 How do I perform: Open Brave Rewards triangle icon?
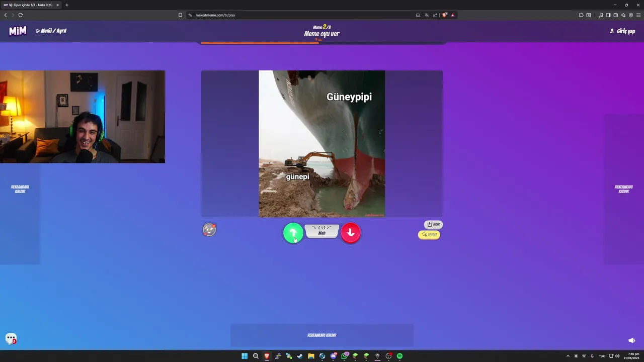pos(452,15)
